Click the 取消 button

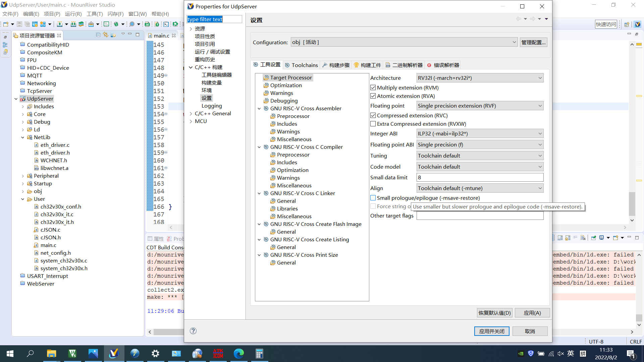click(530, 331)
